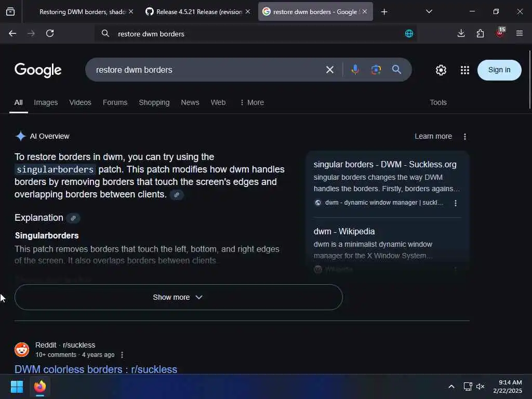Go to Google homepage via logo
The image size is (532, 399).
(38, 70)
